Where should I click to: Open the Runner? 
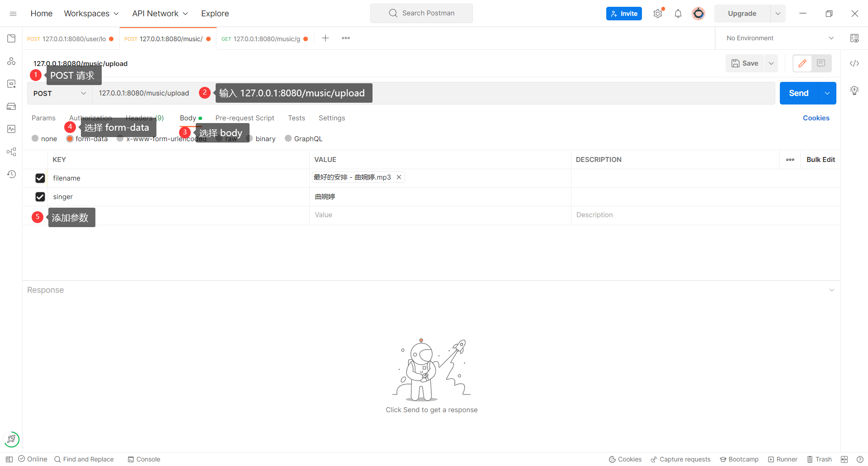tap(783, 459)
